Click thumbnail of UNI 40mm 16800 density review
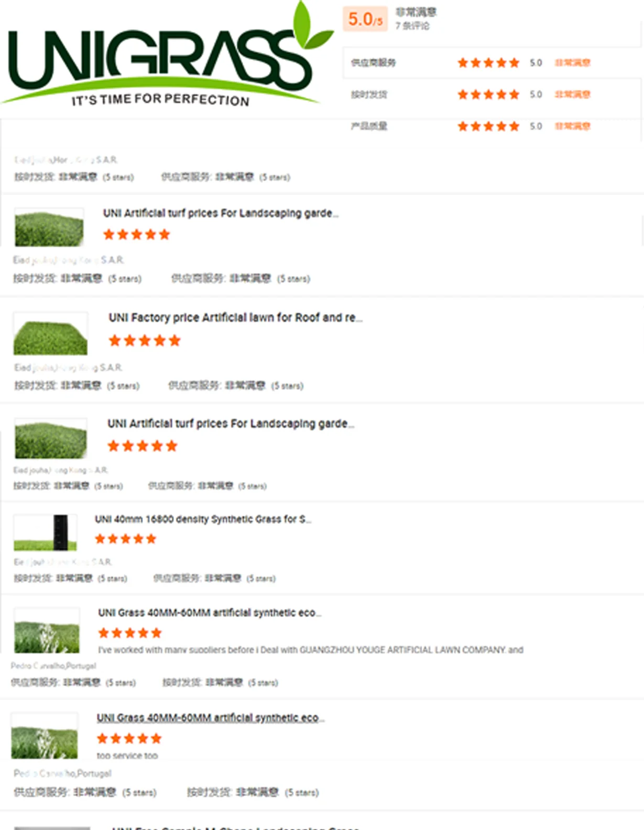 click(45, 532)
